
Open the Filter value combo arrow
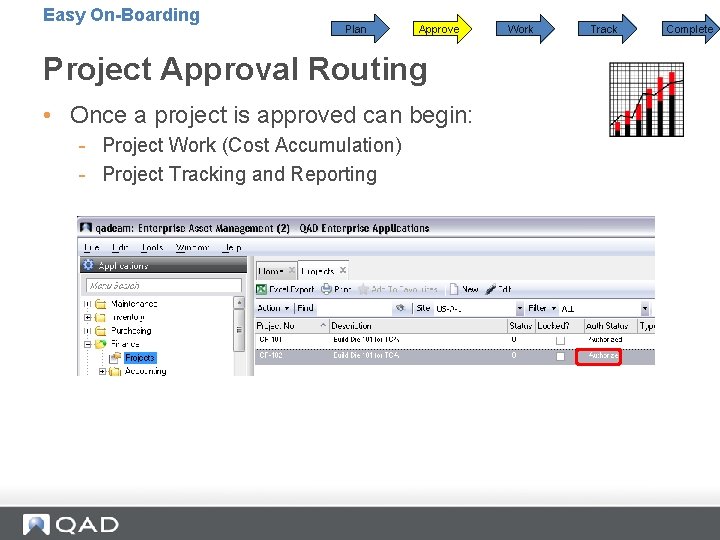[x=645, y=309]
